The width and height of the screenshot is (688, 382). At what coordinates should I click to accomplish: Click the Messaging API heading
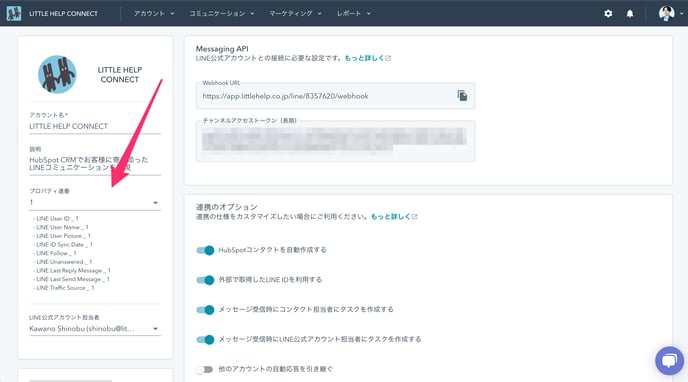(x=222, y=49)
